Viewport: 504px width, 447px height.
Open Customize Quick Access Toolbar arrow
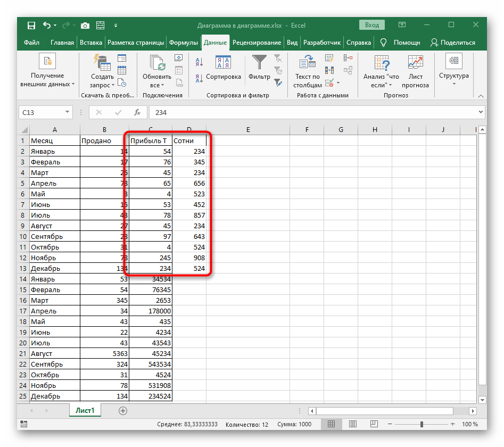[115, 26]
